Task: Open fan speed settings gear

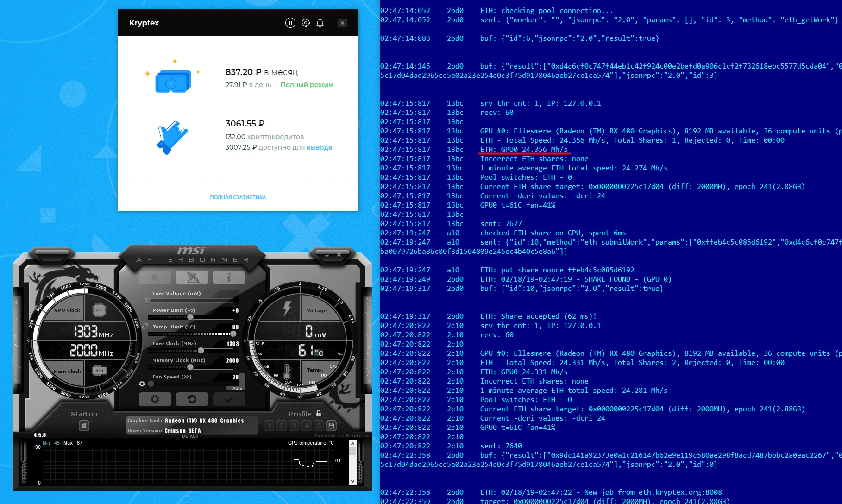Action: (142, 384)
